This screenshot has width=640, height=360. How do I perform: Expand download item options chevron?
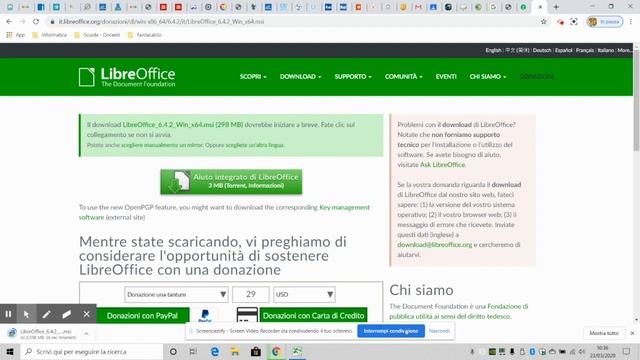(x=86, y=334)
